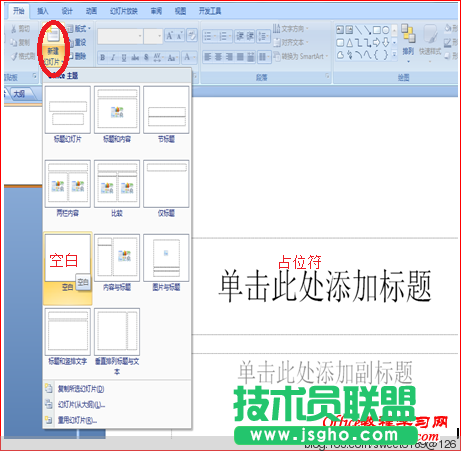Toggle Underline formatting
Viewport: 461px width, 451px height.
(124, 57)
